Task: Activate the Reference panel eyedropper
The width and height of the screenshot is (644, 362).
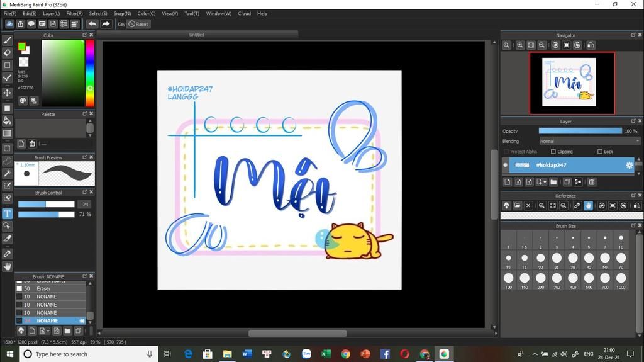Action: click(577, 205)
